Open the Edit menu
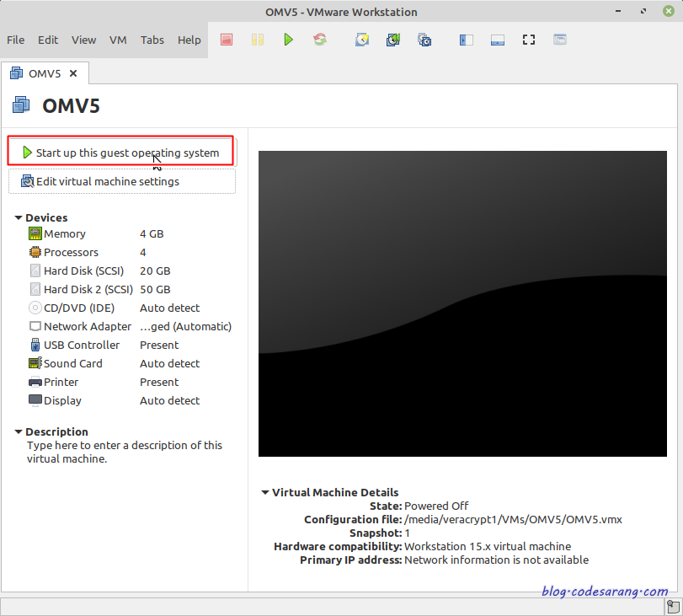Viewport: 683px width, 616px height. [x=48, y=40]
